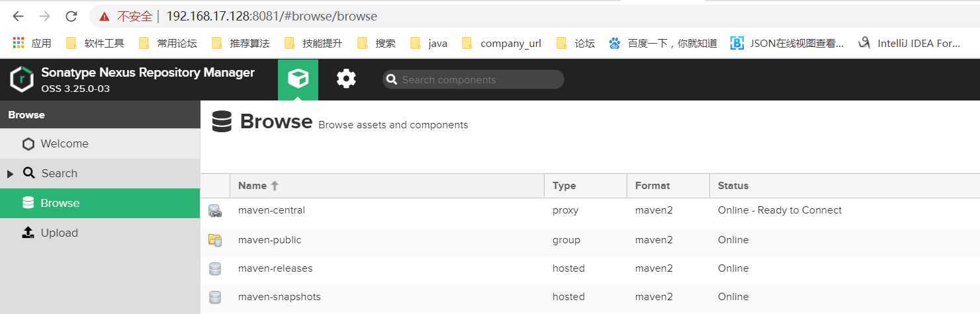The width and height of the screenshot is (980, 314).
Task: Click the maven-snapshots hosted repository icon
Action: (214, 297)
